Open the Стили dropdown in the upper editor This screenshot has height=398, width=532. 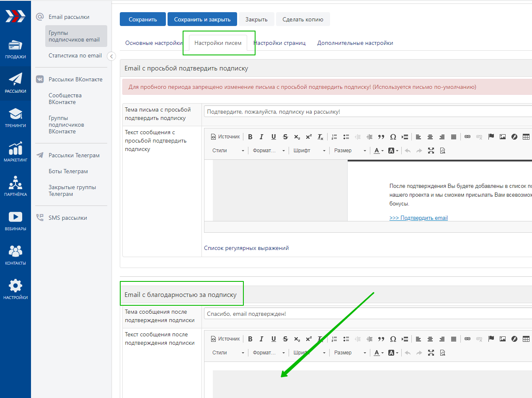coord(228,151)
